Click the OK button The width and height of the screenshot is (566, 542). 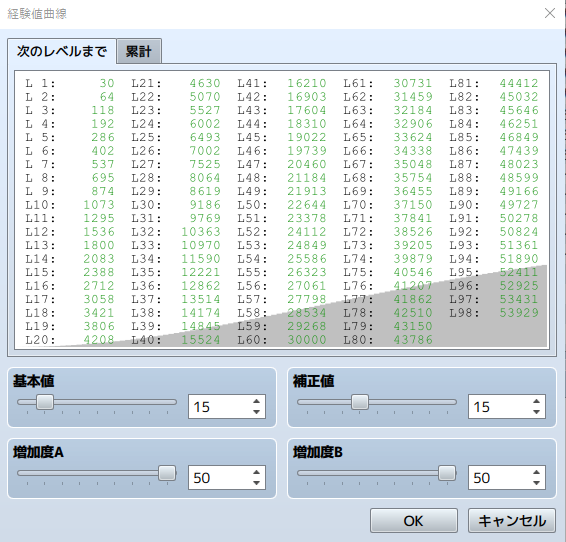click(x=414, y=521)
